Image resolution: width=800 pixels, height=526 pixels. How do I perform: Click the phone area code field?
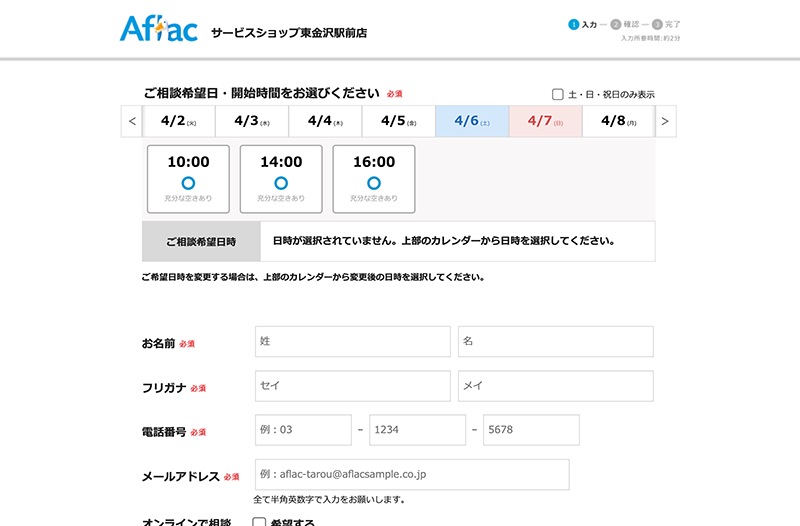pyautogui.click(x=303, y=430)
